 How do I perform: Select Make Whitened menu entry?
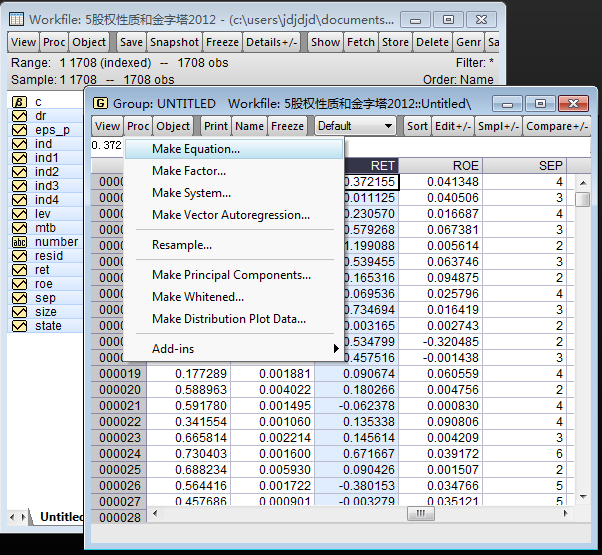pyautogui.click(x=234, y=297)
